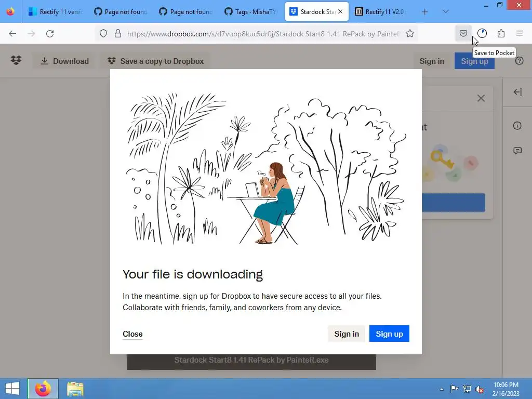Screen dimensions: 532x399
Task: Bookmark this page with the star
Action: pyautogui.click(x=410, y=34)
